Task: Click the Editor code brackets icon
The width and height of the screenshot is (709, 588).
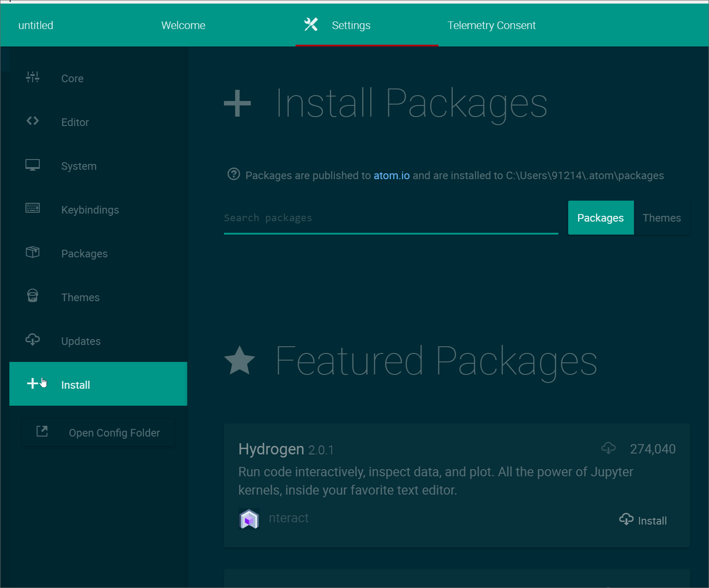Action: click(33, 121)
